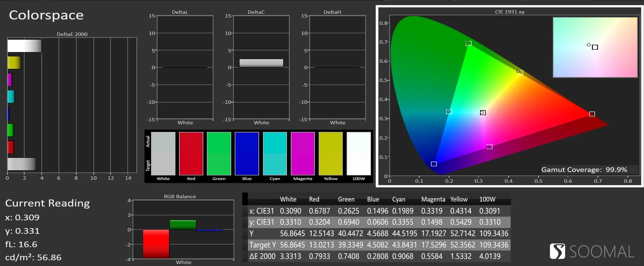The height and width of the screenshot is (266, 644).
Task: Select the magenta secondary marker on CIE diagram
Action: click(489, 147)
